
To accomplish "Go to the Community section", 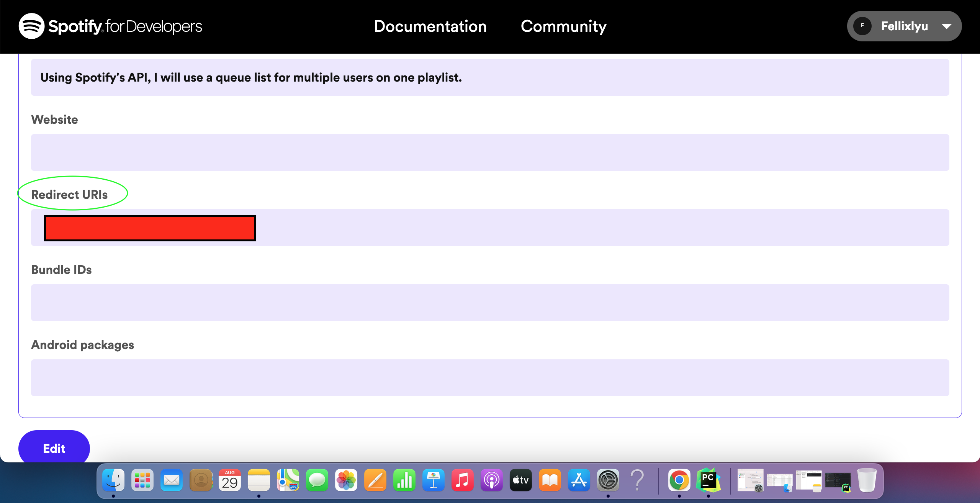I will [563, 26].
